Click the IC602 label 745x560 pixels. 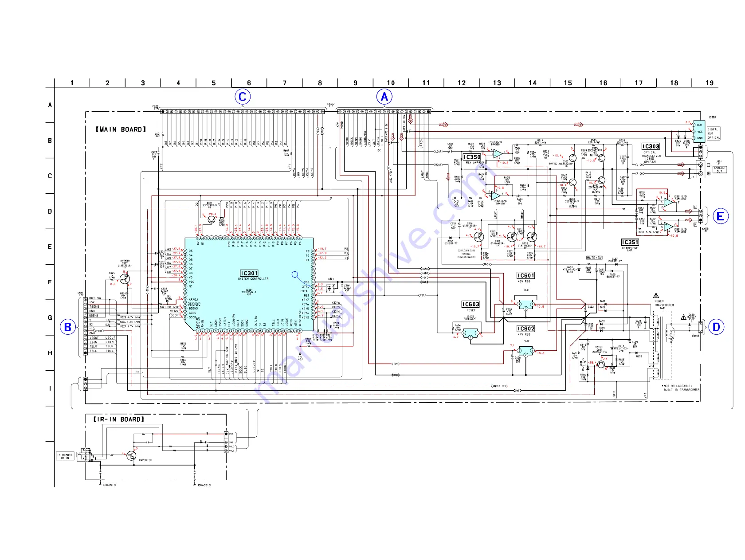526,329
